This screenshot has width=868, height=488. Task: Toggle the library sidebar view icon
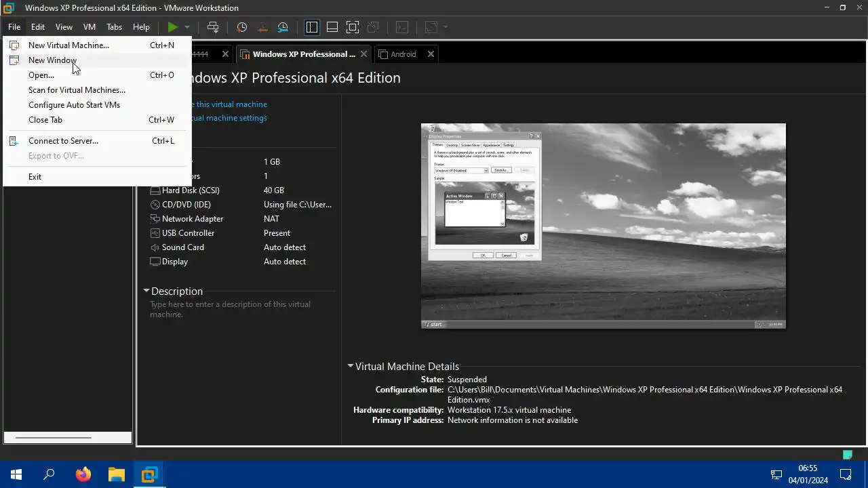point(312,27)
